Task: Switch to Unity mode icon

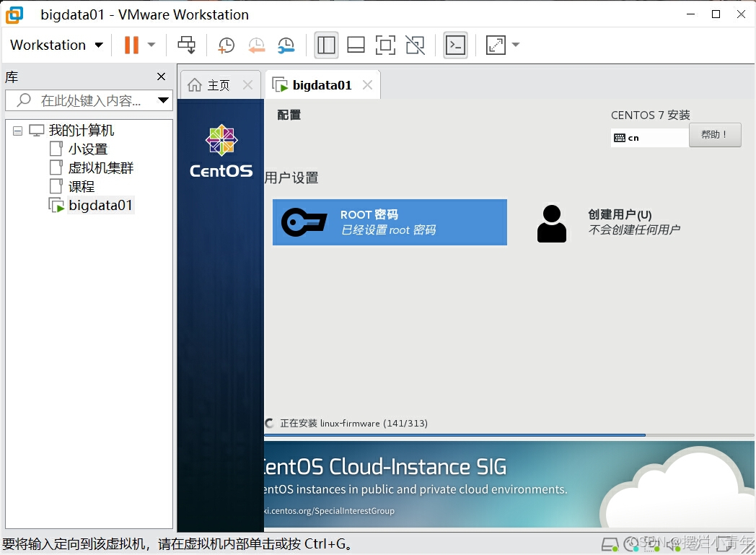Action: (415, 45)
